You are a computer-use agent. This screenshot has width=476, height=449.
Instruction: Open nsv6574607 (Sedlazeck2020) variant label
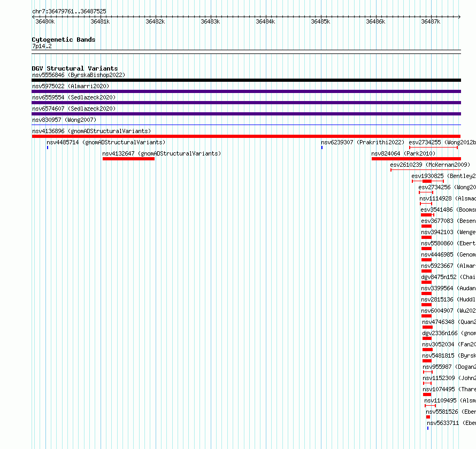[74, 109]
